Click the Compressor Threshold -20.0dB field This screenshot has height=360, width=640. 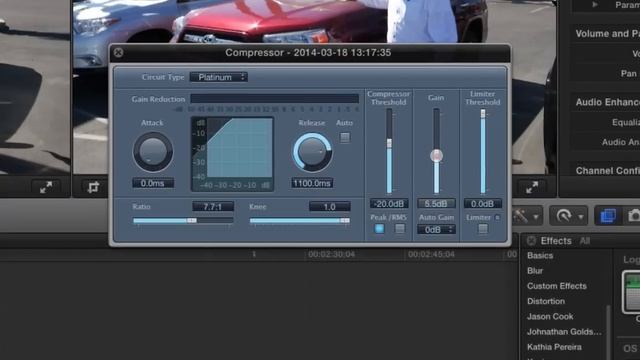(389, 203)
